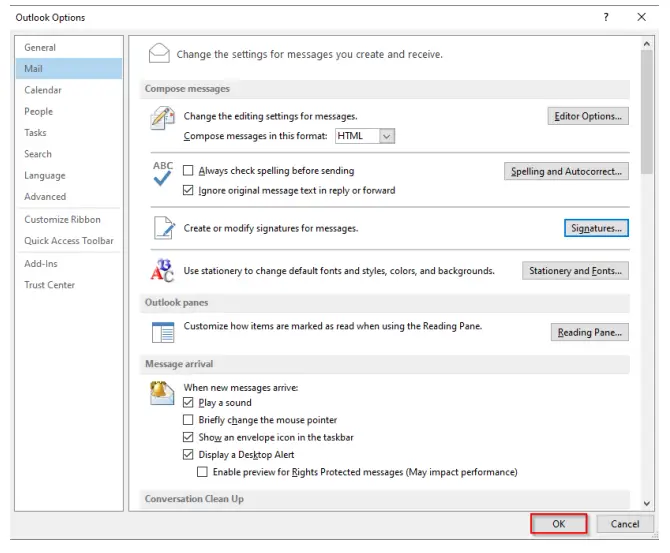The height and width of the screenshot is (553, 670).
Task: Toggle Play a sound checkbox
Action: pos(188,403)
